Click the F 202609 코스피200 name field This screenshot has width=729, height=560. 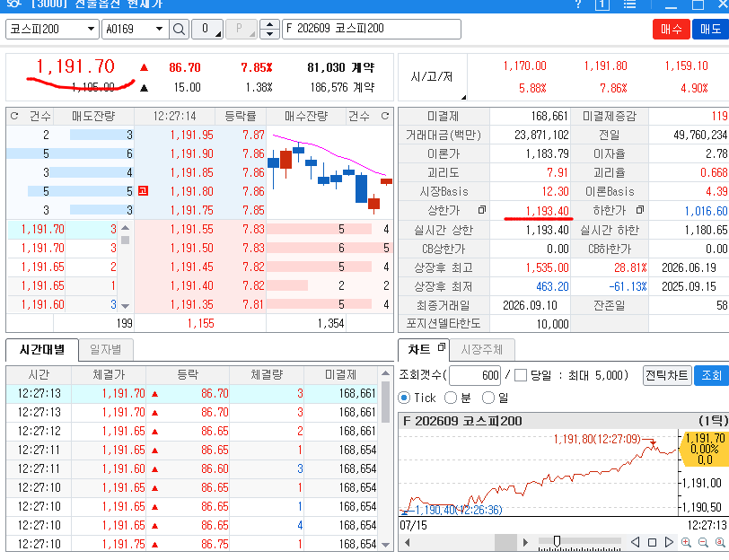[372, 29]
